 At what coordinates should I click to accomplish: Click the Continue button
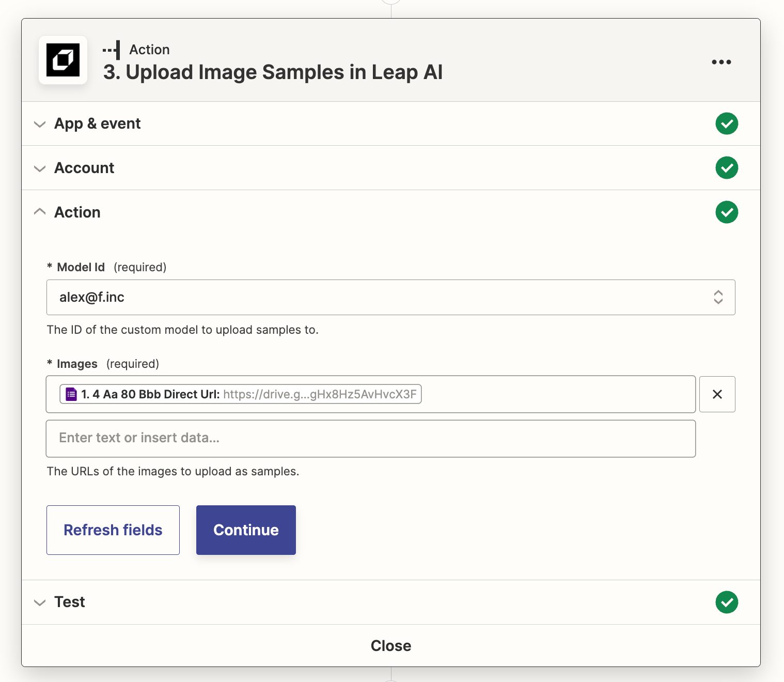[x=246, y=530]
